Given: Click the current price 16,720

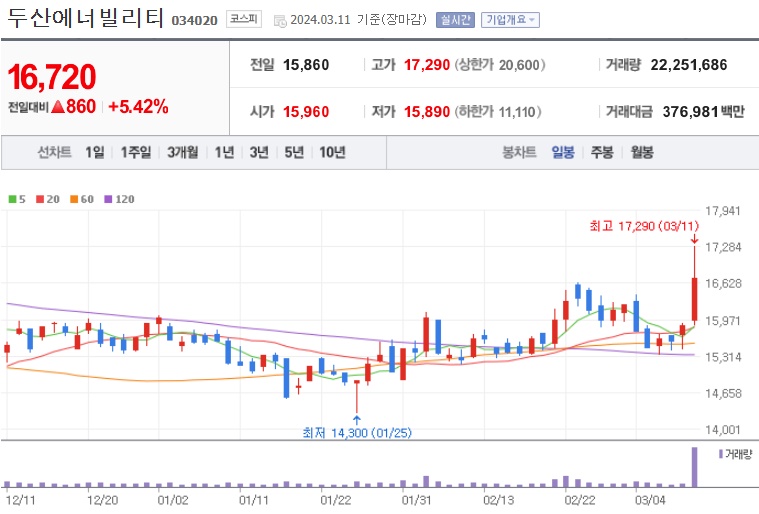Looking at the screenshot, I should point(52,77).
